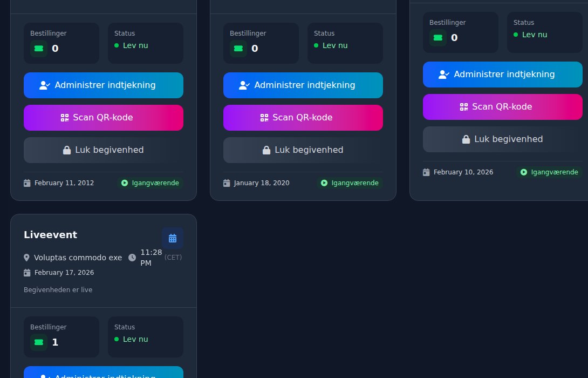The height and width of the screenshot is (378, 588).
Task: Select the Liveevent title
Action: (50, 235)
